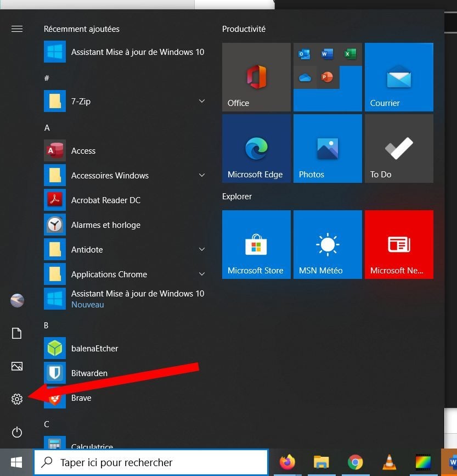Viewport: 457px width, 476px height.
Task: Click the Windows Start button
Action: (x=16, y=462)
